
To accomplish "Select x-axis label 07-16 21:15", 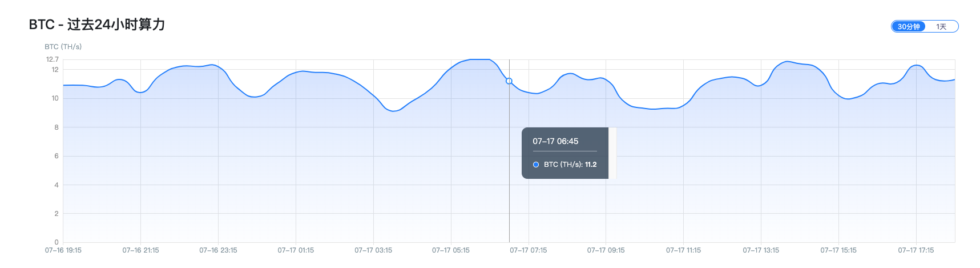I will click(140, 250).
